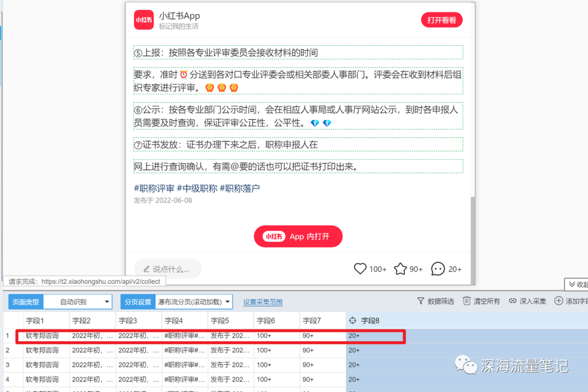Click the 100+ cell in row 3
Viewport: 588px width, 392px height.
click(x=277, y=365)
